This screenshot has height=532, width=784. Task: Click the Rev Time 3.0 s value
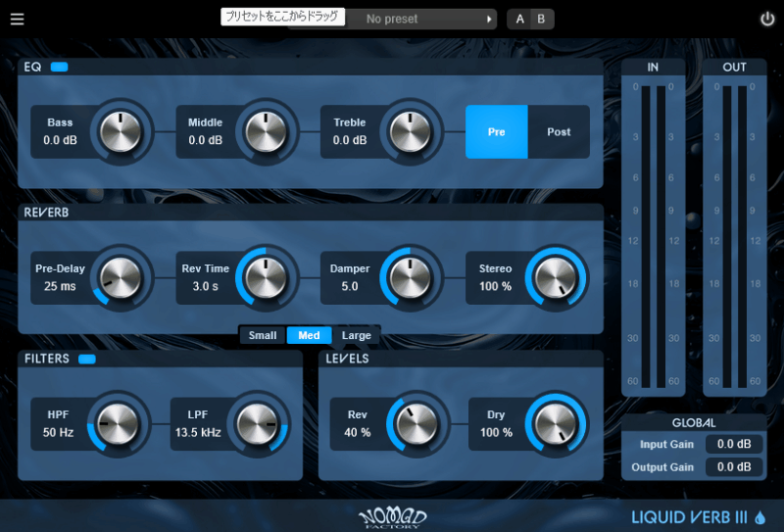(x=206, y=286)
